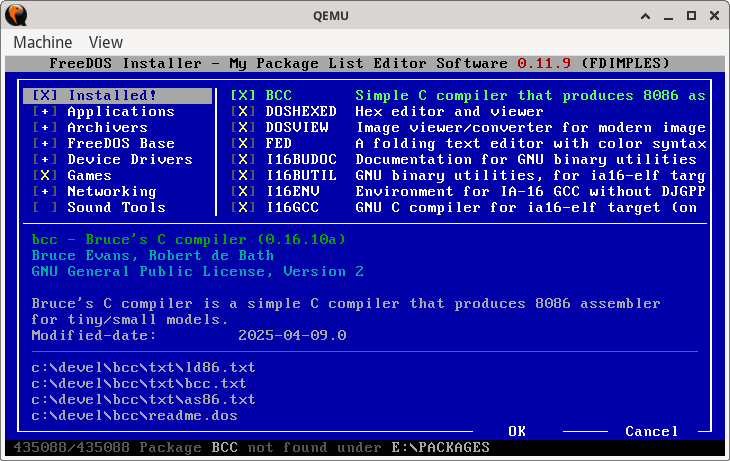Click the QEMU logo icon
This screenshot has width=730, height=461.
point(16,15)
